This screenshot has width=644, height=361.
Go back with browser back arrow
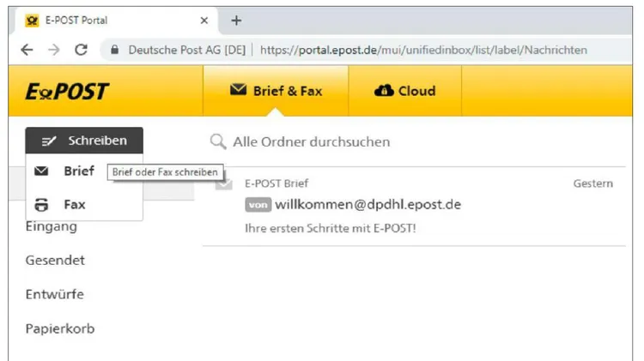pyautogui.click(x=27, y=50)
